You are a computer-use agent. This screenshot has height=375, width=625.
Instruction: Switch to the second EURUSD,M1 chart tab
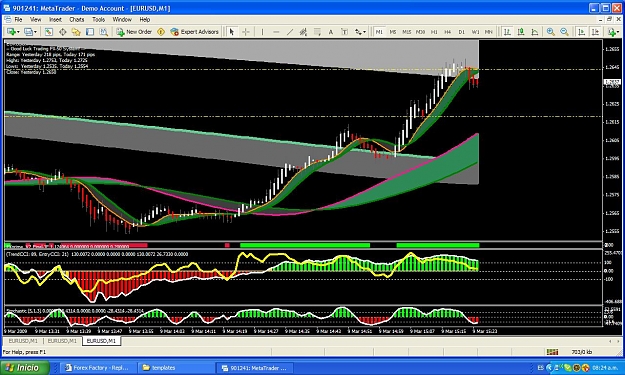[x=62, y=341]
